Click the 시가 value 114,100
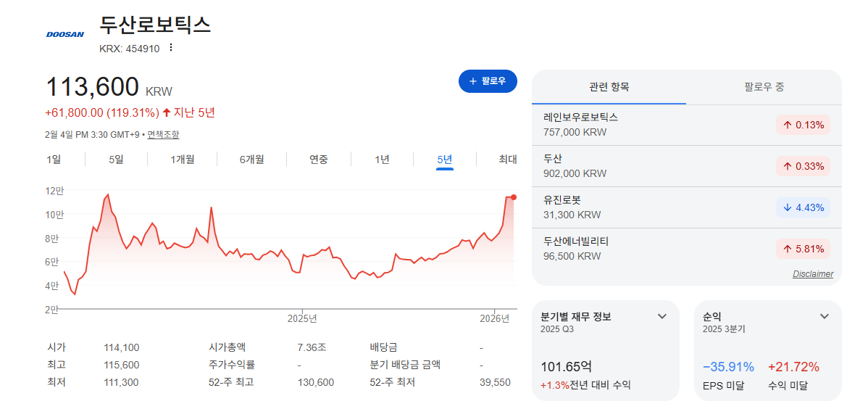Screen dimensions: 868x417 tap(121, 348)
